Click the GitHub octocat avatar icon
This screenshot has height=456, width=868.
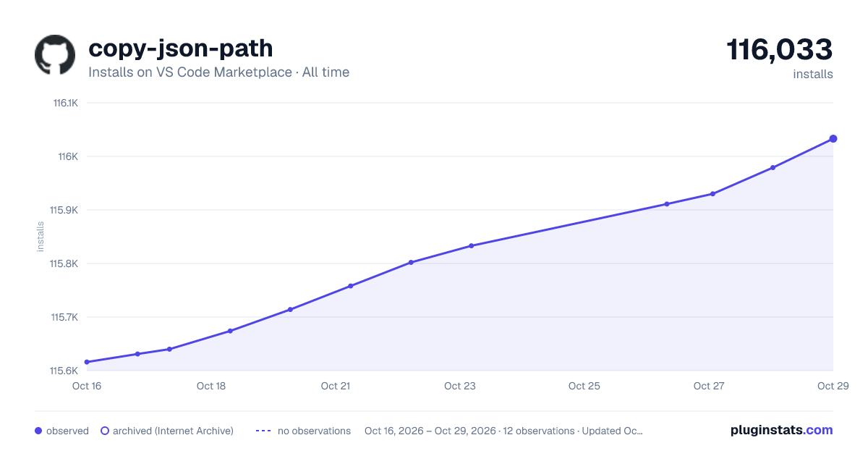(55, 55)
